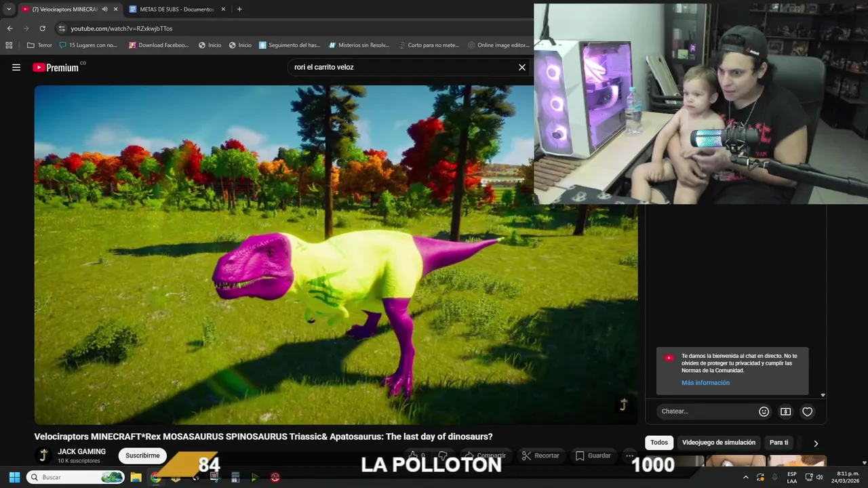Open JACK GAMING channel avatar
The image size is (868, 488).
click(x=43, y=455)
